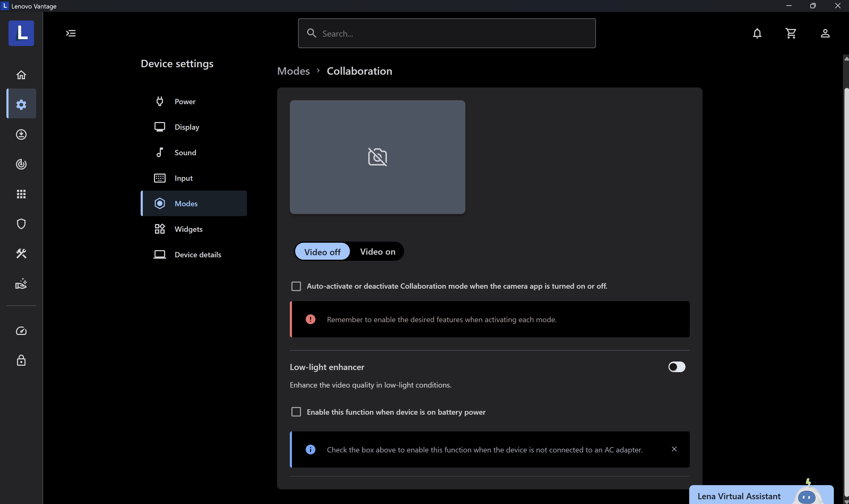The image size is (849, 504).
Task: Open notifications bell icon
Action: [x=757, y=33]
